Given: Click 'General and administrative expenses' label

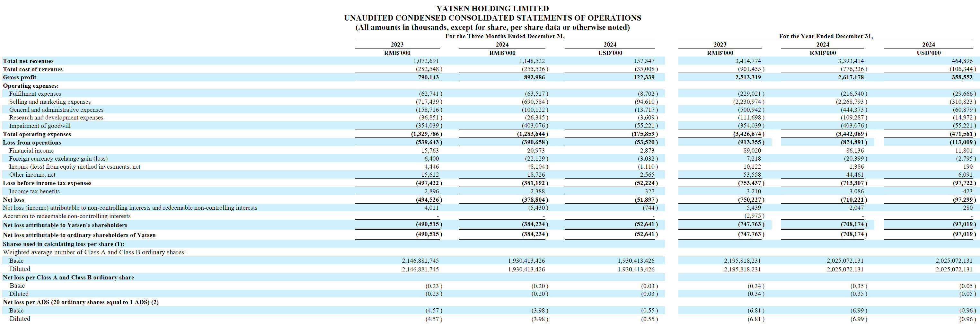Looking at the screenshot, I should (56, 110).
